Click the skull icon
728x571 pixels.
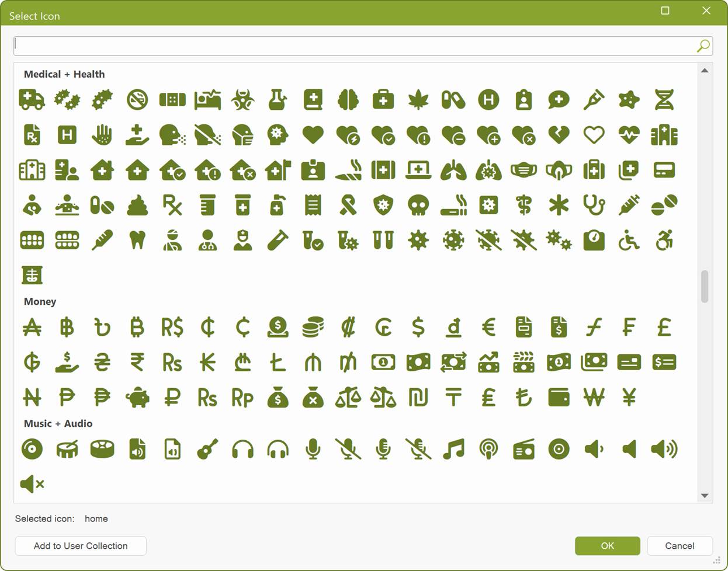click(x=418, y=205)
